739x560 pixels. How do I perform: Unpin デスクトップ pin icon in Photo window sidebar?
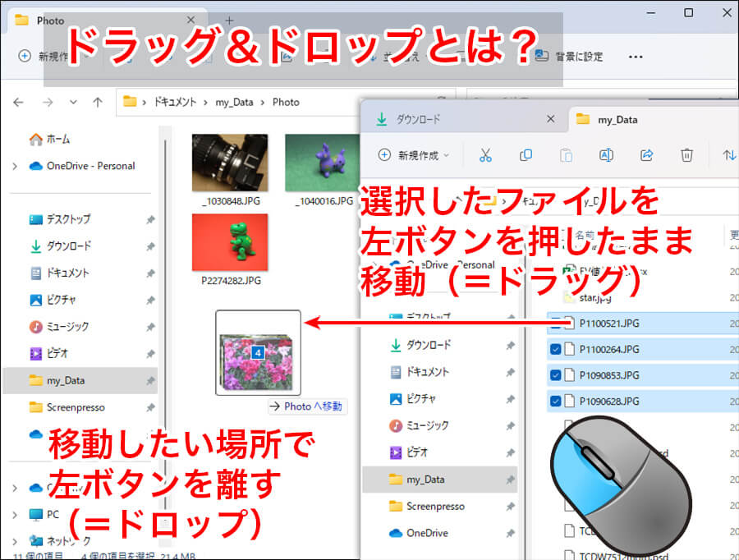[x=150, y=220]
